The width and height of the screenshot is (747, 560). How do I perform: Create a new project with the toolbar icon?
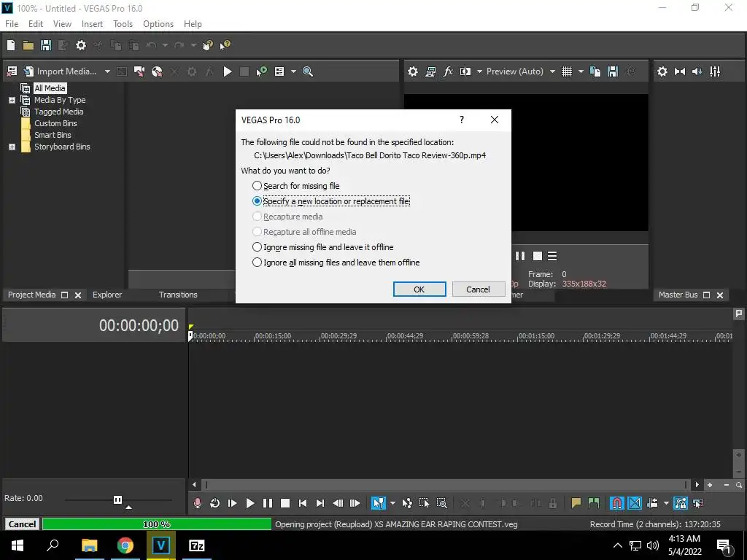click(11, 45)
